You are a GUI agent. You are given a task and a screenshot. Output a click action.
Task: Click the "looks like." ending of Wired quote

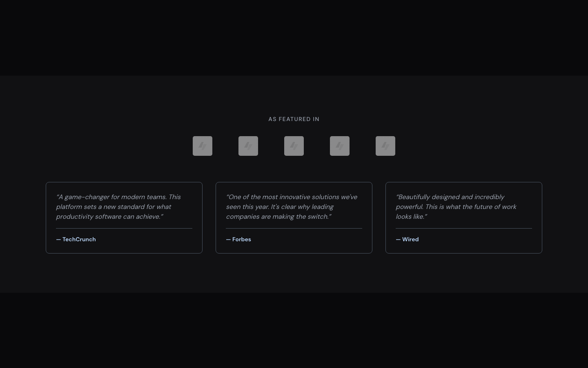pyautogui.click(x=411, y=217)
